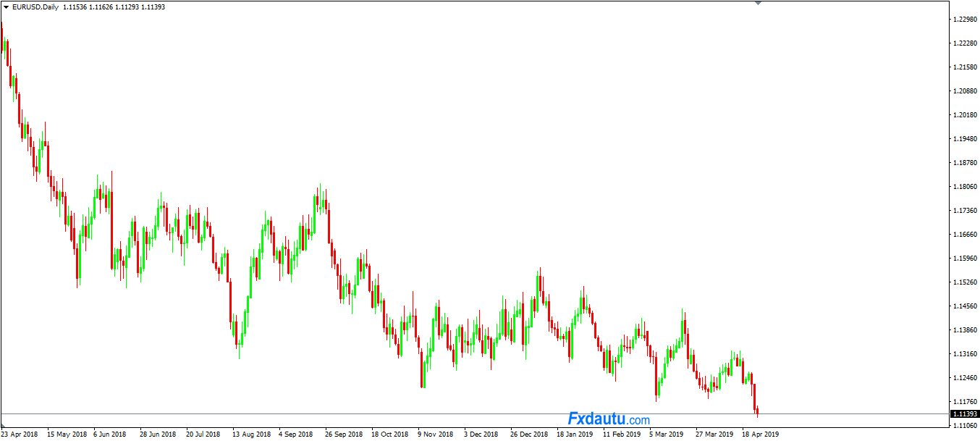Click the EURUSD,Daily chart title text
980x441 pixels.
pyautogui.click(x=35, y=7)
